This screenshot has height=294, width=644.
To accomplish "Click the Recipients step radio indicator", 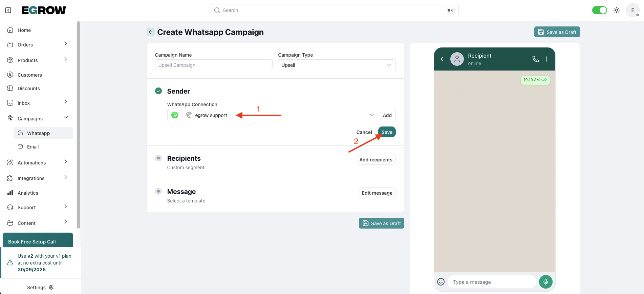I will tap(158, 158).
